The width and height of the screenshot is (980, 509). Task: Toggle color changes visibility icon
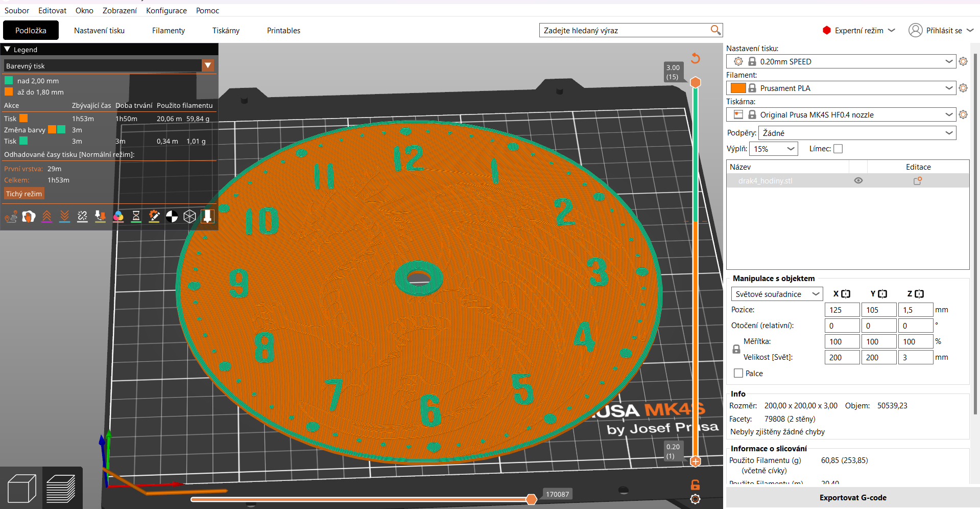[x=118, y=217]
